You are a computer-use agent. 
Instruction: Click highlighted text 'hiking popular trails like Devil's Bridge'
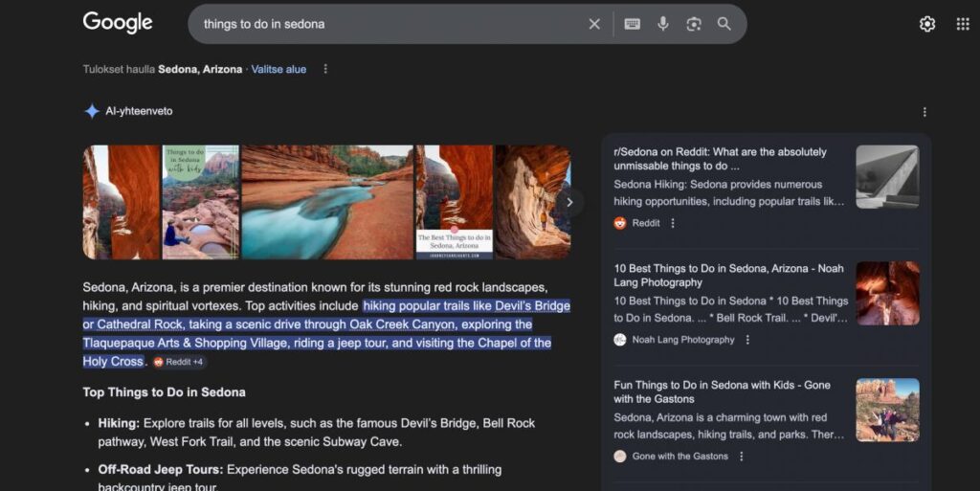466,305
